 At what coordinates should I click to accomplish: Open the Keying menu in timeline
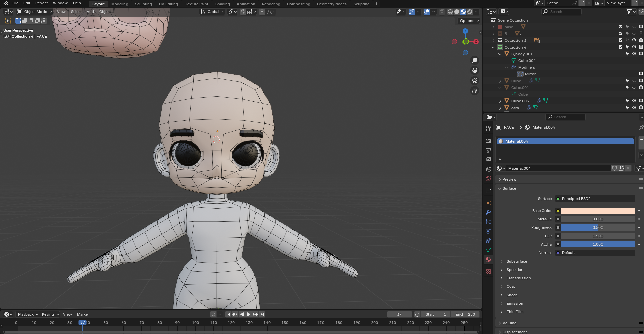tap(50, 314)
